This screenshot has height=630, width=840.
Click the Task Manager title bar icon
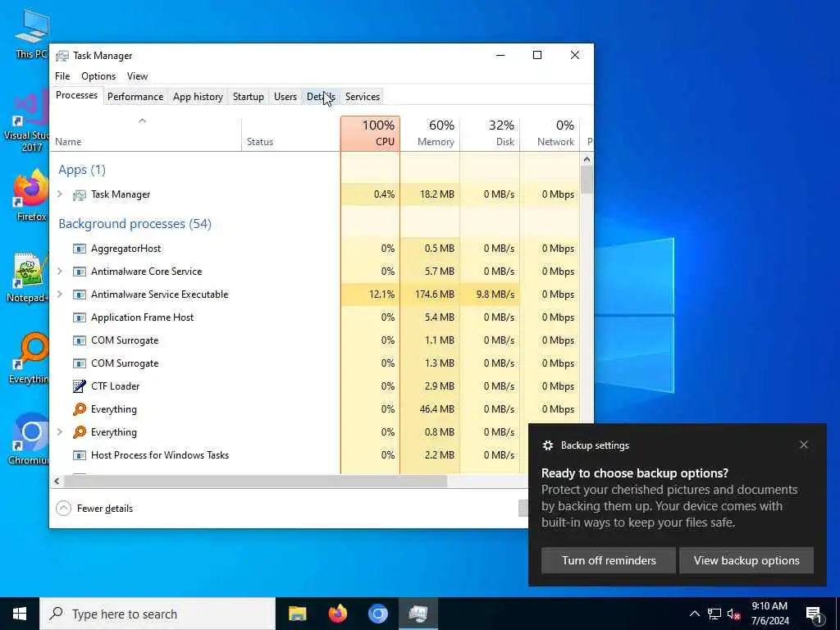click(x=62, y=56)
